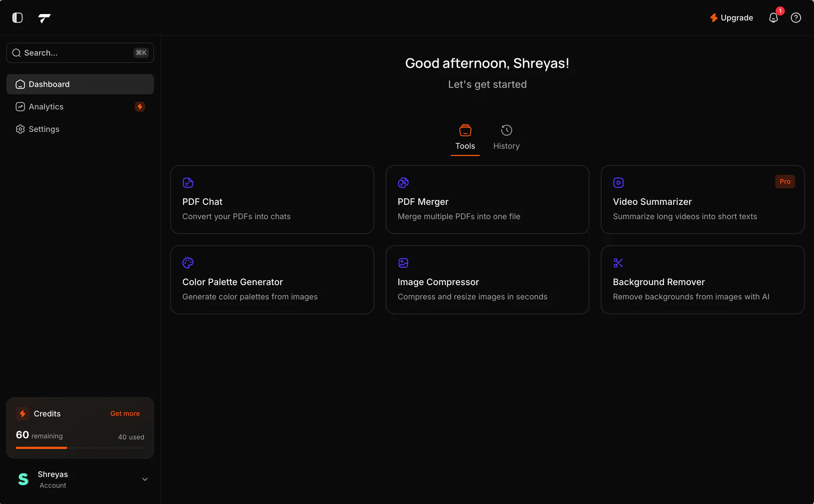Open the Image Compressor image icon
Screen dimensions: 814x504
click(x=403, y=263)
